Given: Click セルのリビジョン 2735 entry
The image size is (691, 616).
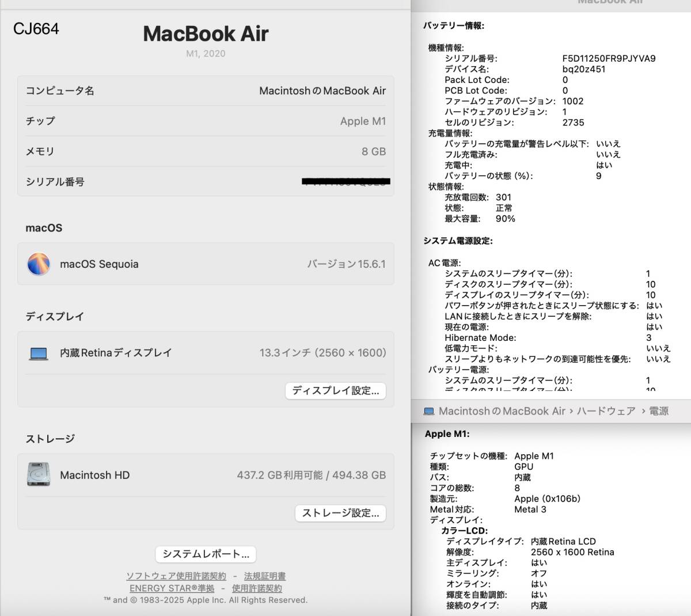Looking at the screenshot, I should pyautogui.click(x=514, y=123).
